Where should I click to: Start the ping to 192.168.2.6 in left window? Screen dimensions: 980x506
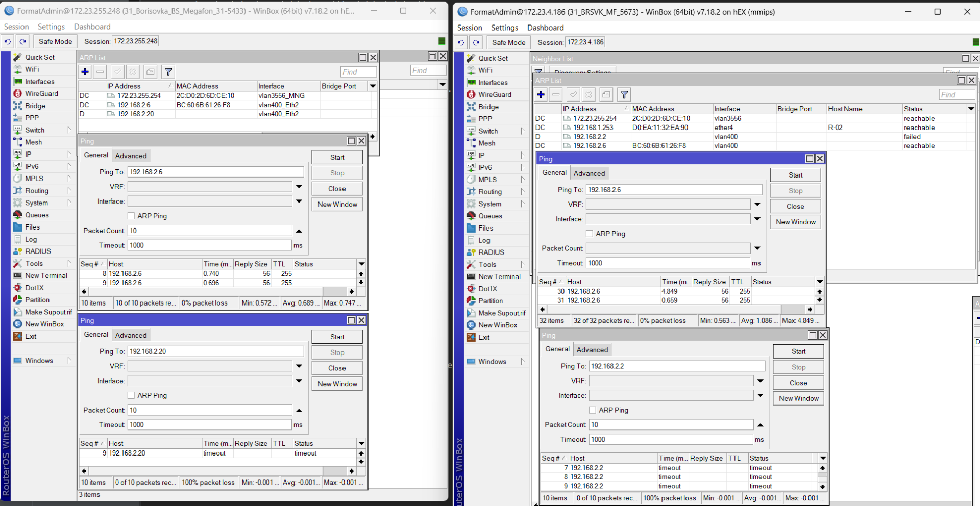[x=337, y=157]
